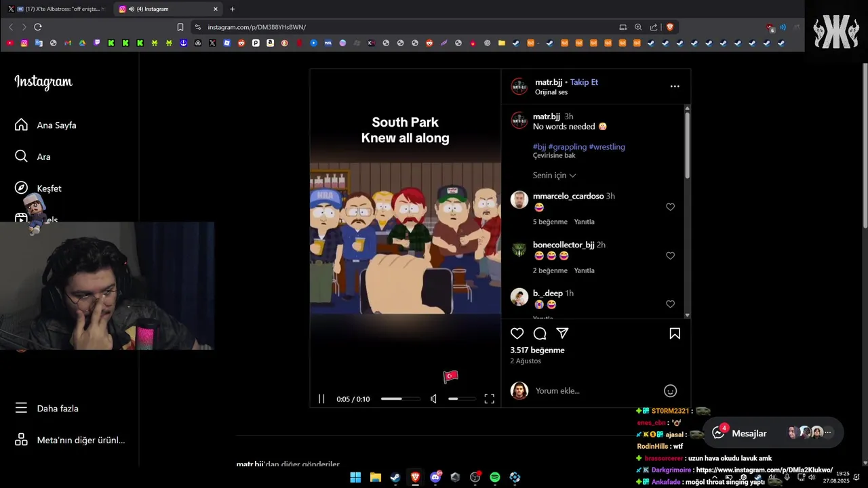
Task: Open a new browser tab
Action: tap(233, 9)
